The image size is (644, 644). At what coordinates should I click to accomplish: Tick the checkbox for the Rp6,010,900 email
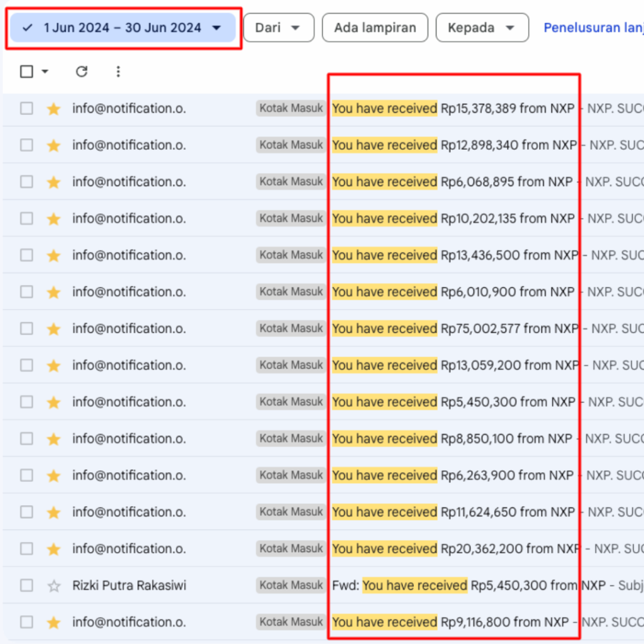(26, 292)
